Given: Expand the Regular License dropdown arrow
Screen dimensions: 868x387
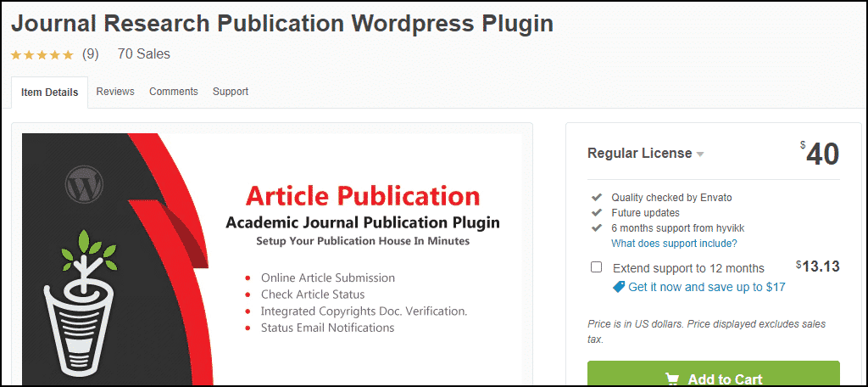Looking at the screenshot, I should 700,154.
